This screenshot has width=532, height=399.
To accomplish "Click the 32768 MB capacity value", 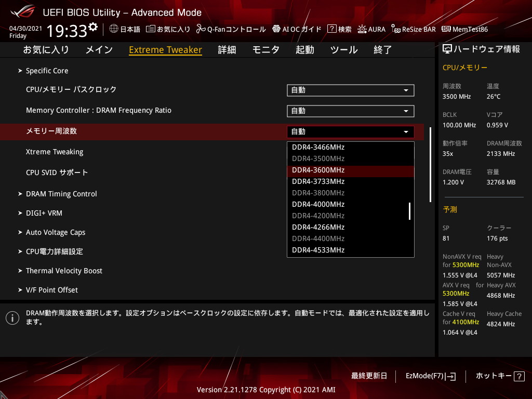I will 501,182.
